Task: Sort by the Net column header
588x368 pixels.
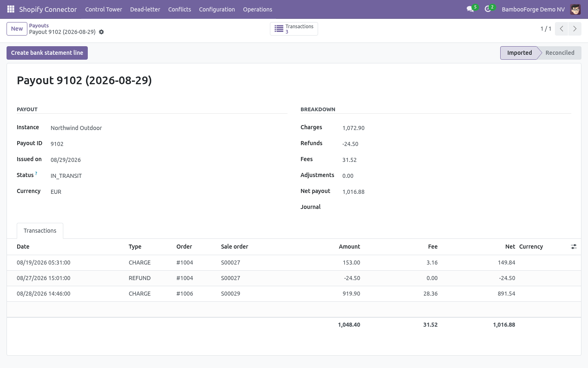Action: (510, 247)
